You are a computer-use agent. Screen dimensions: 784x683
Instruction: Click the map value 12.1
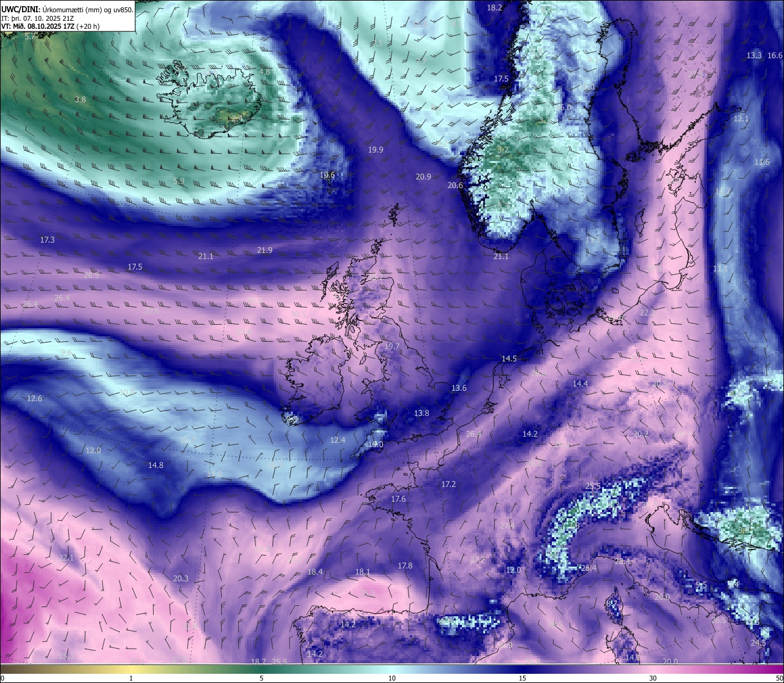click(741, 119)
